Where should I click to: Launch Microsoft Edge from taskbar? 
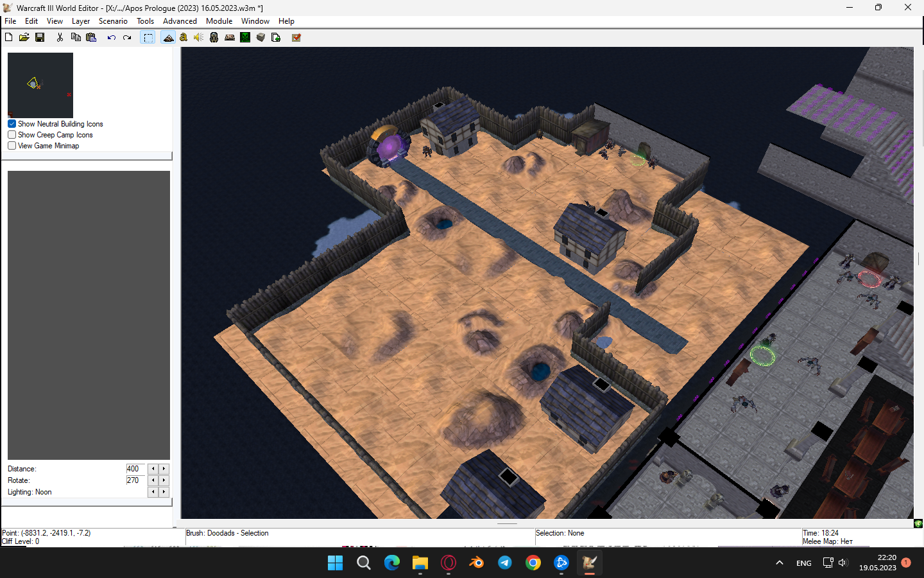pos(392,563)
